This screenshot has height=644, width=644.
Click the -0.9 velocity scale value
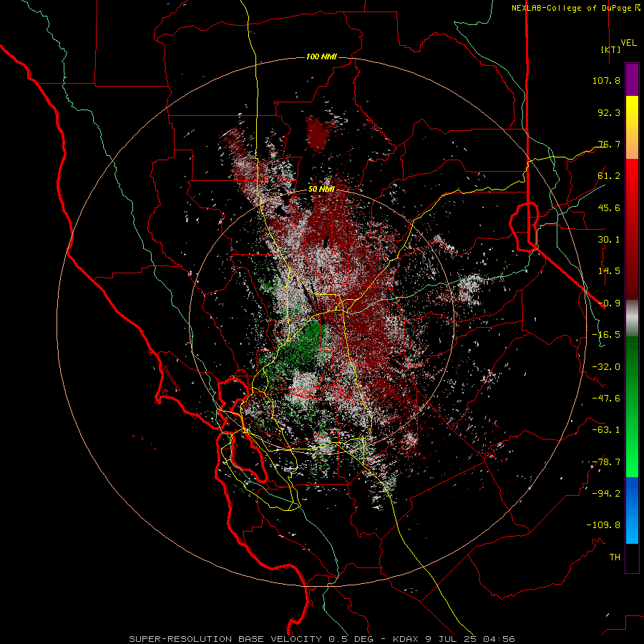tap(609, 303)
